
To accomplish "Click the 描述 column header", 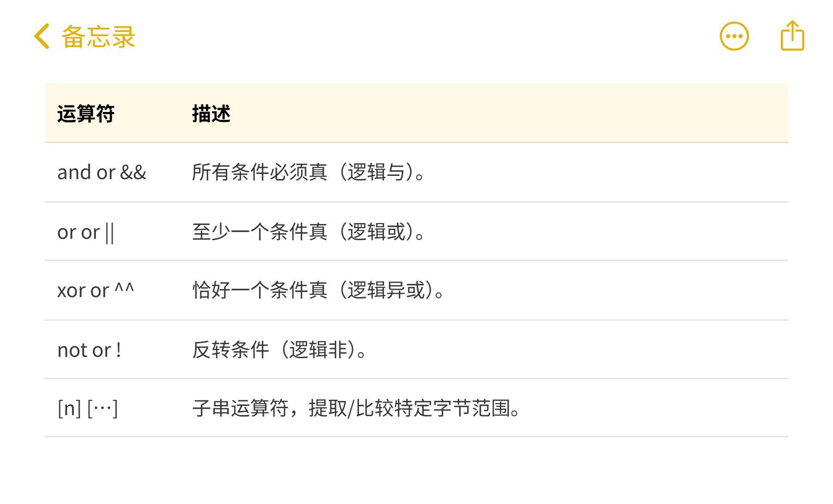I will pyautogui.click(x=211, y=114).
